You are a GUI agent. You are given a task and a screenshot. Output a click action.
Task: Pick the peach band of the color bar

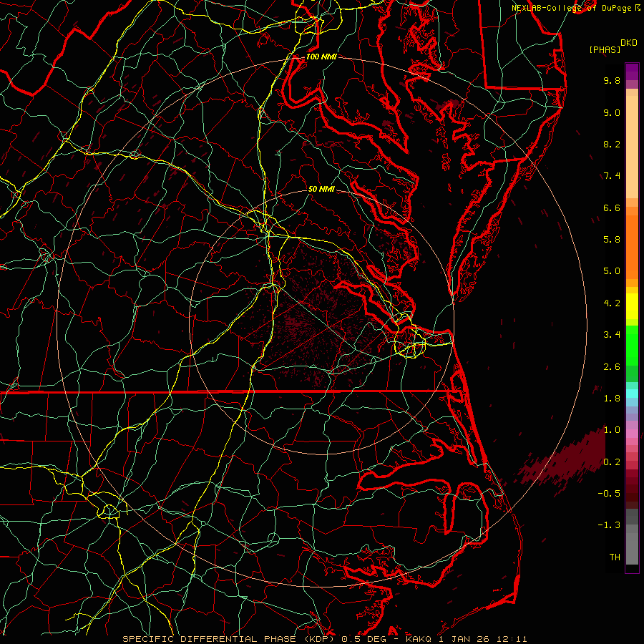point(632,146)
